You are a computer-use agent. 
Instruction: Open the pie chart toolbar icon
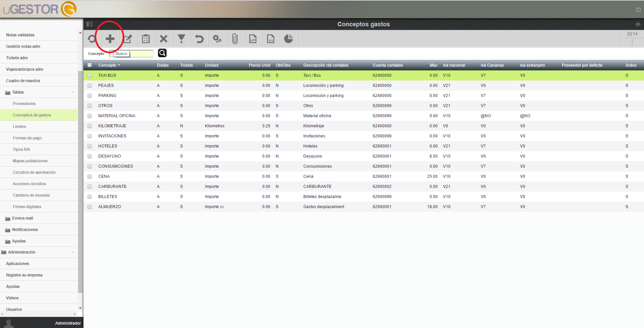coord(289,39)
